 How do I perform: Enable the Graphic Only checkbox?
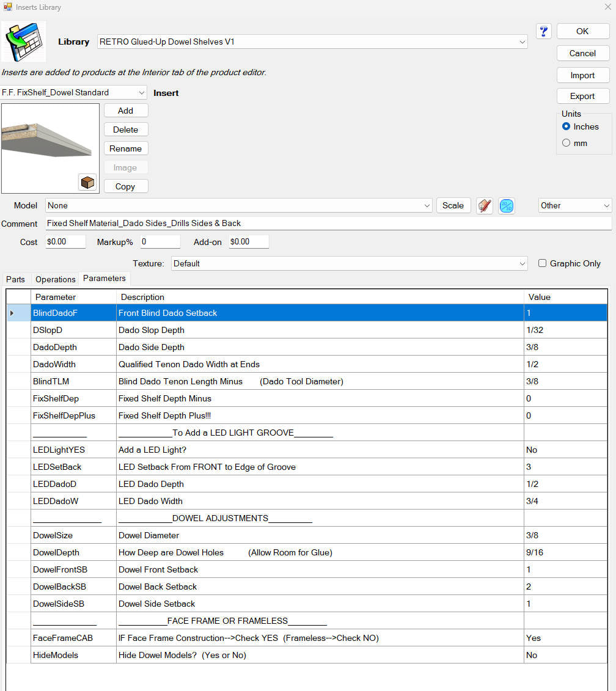543,263
